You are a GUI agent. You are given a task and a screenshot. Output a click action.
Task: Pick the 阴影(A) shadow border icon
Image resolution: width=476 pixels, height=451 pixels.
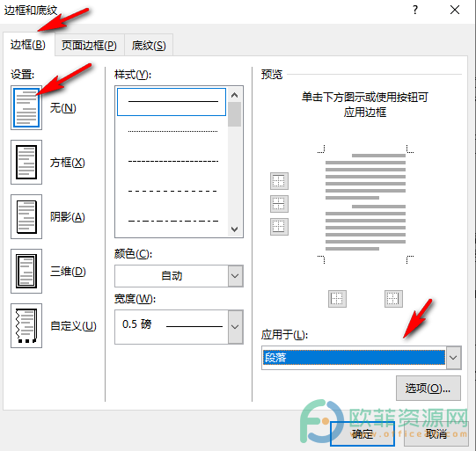[x=26, y=217]
